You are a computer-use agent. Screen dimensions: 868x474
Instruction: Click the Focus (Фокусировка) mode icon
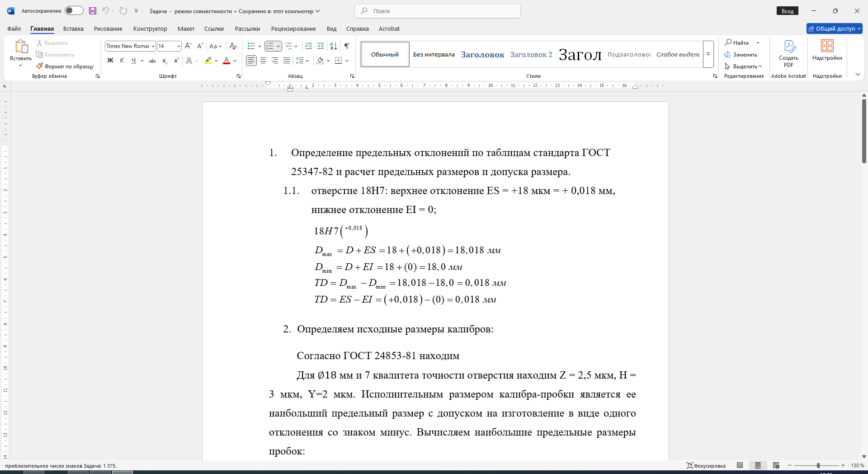tap(690, 465)
